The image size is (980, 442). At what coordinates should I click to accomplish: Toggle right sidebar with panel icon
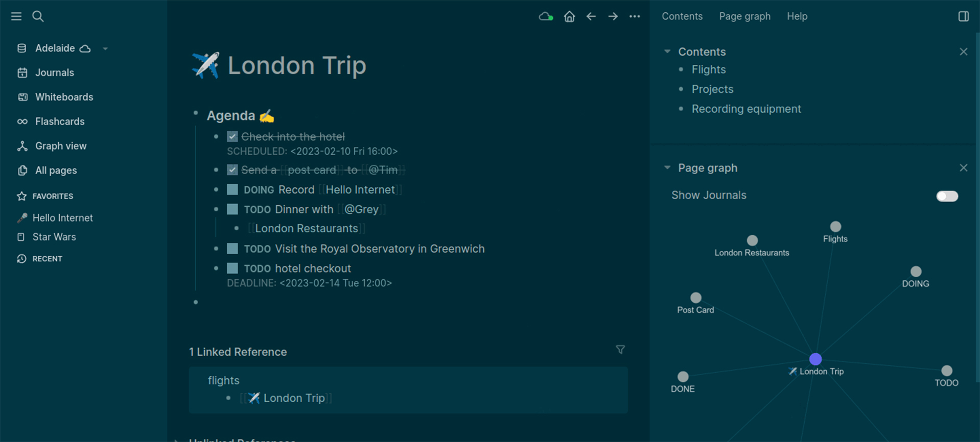click(x=963, y=16)
